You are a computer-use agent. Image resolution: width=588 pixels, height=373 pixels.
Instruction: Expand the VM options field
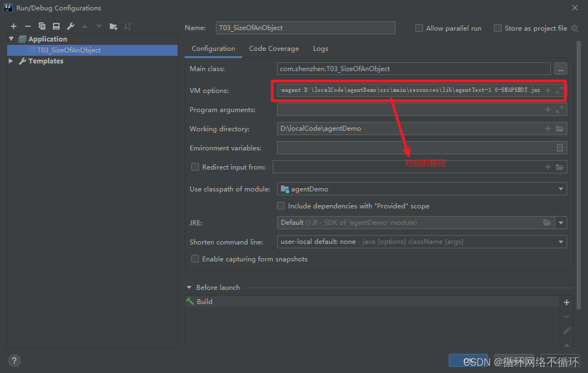click(x=560, y=90)
